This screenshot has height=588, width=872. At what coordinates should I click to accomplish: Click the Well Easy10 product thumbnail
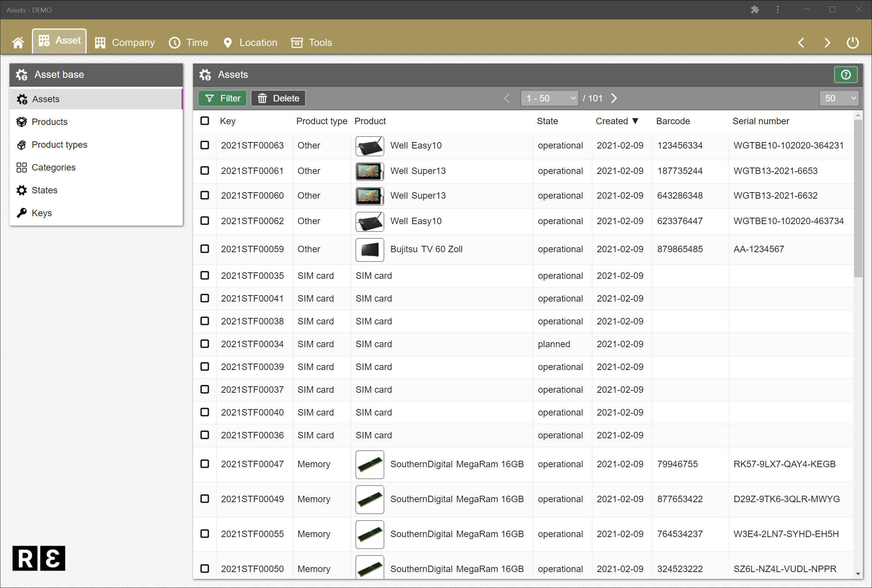(369, 145)
